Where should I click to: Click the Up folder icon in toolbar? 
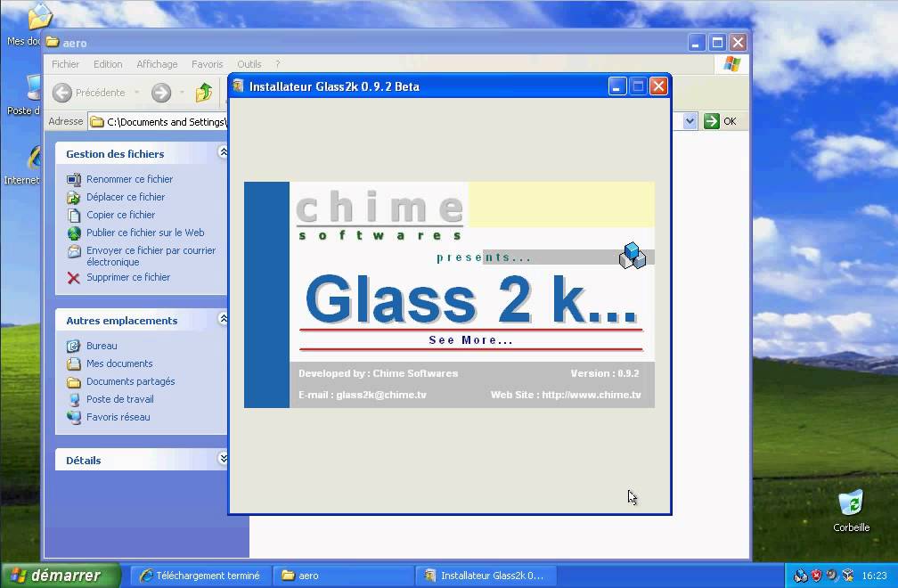point(204,93)
